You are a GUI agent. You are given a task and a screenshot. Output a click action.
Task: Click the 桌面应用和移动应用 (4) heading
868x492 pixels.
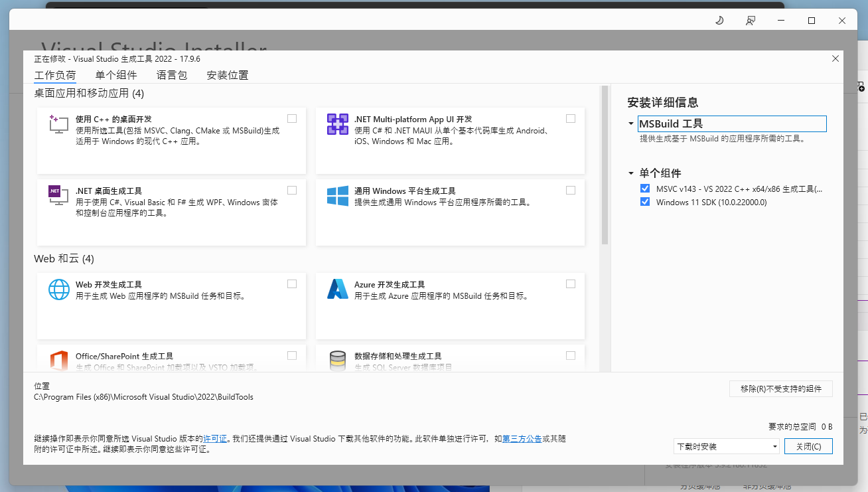(x=89, y=93)
